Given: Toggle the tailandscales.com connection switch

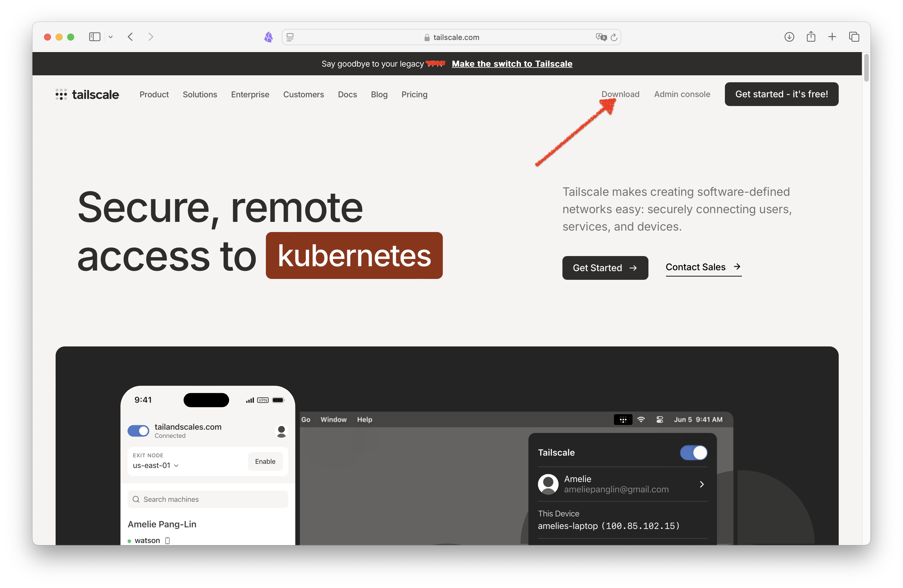Looking at the screenshot, I should tap(138, 431).
